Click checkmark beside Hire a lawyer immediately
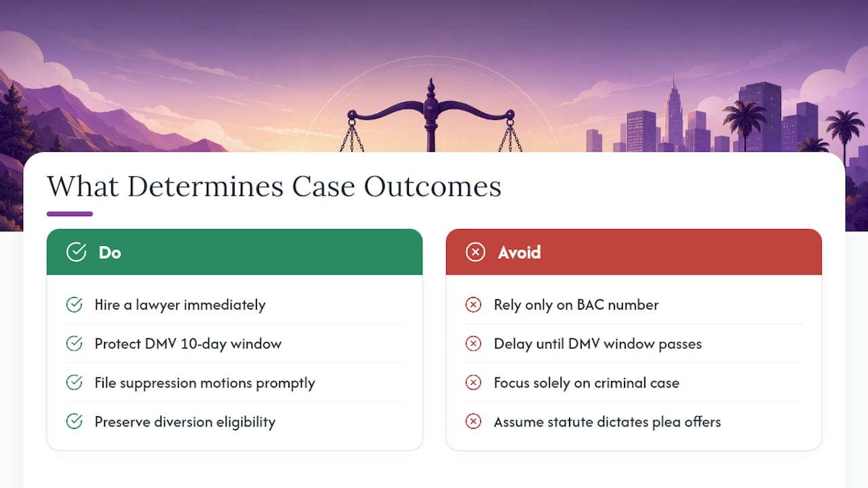Viewport: 868px width, 488px height. pyautogui.click(x=75, y=305)
